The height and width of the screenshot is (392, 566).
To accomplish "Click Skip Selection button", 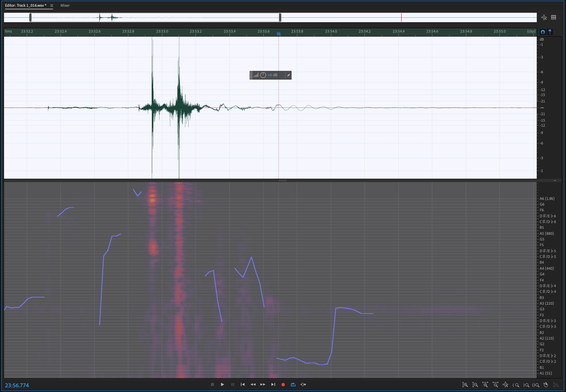I will tap(303, 385).
